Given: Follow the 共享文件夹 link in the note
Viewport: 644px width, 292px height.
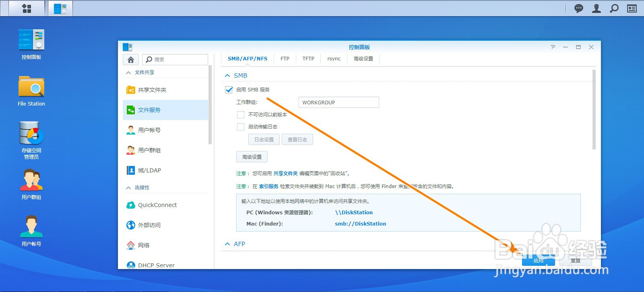Looking at the screenshot, I should point(286,174).
